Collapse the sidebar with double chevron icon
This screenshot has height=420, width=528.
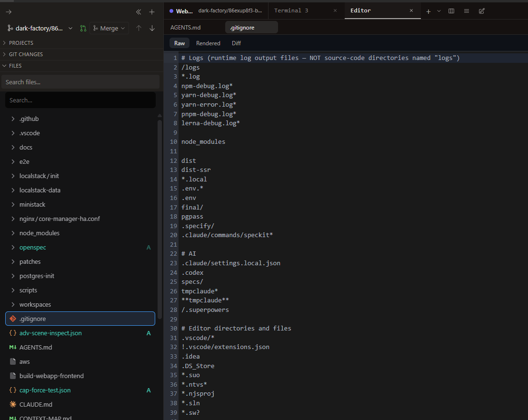click(139, 12)
